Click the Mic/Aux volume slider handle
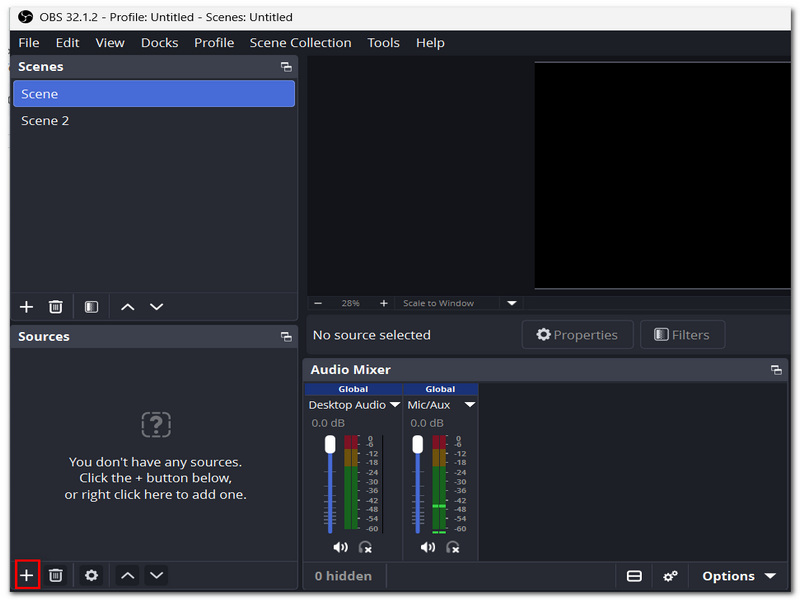 click(x=418, y=444)
